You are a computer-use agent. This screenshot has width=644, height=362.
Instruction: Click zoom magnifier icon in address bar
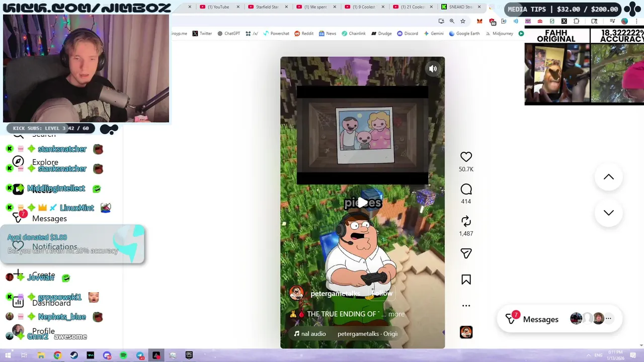pyautogui.click(x=452, y=21)
